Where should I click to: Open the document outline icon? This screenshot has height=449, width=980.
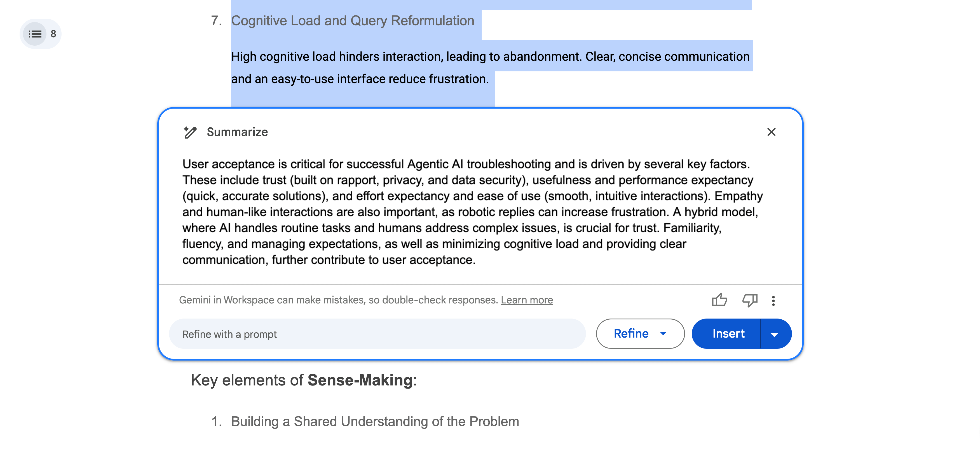35,34
